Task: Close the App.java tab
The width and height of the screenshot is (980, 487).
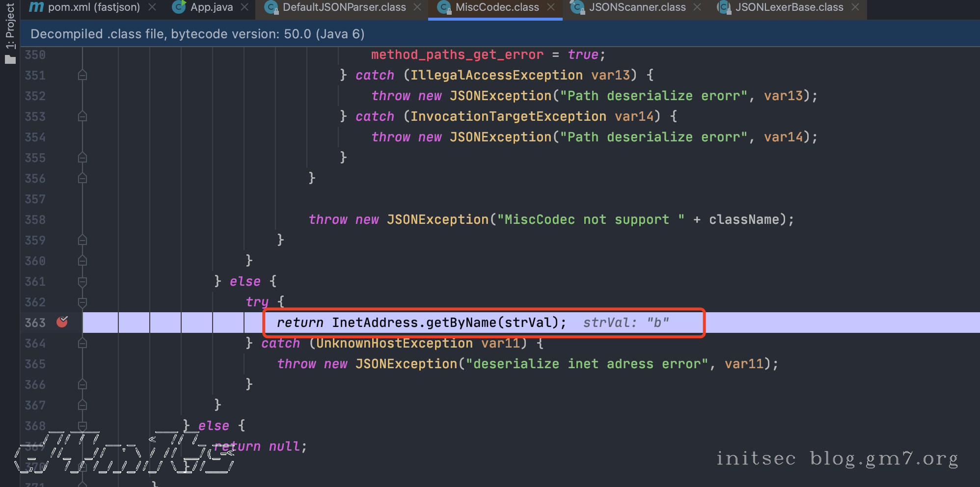Action: click(245, 7)
